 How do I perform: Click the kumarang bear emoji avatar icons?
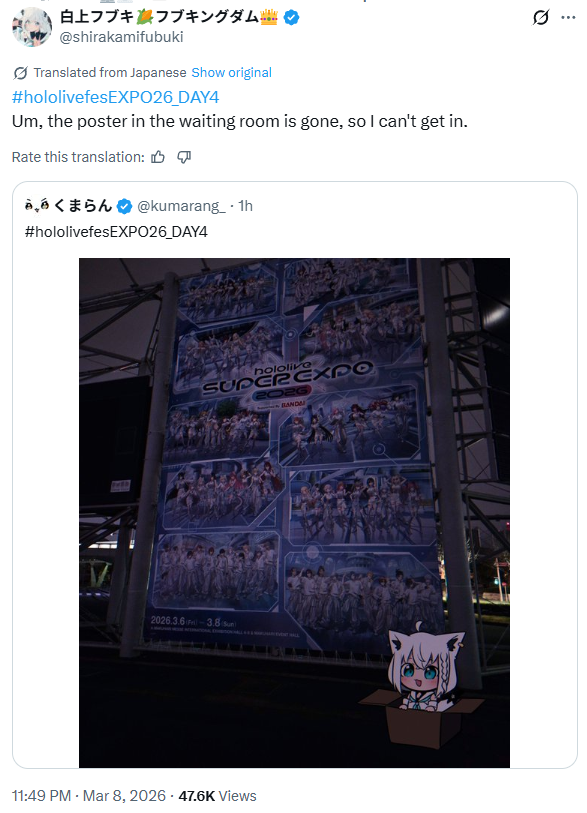(x=37, y=206)
